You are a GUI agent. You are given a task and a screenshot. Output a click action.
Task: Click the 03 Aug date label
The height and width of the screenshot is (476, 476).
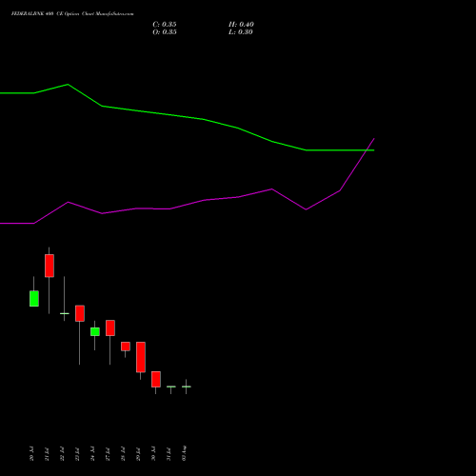pos(184,453)
